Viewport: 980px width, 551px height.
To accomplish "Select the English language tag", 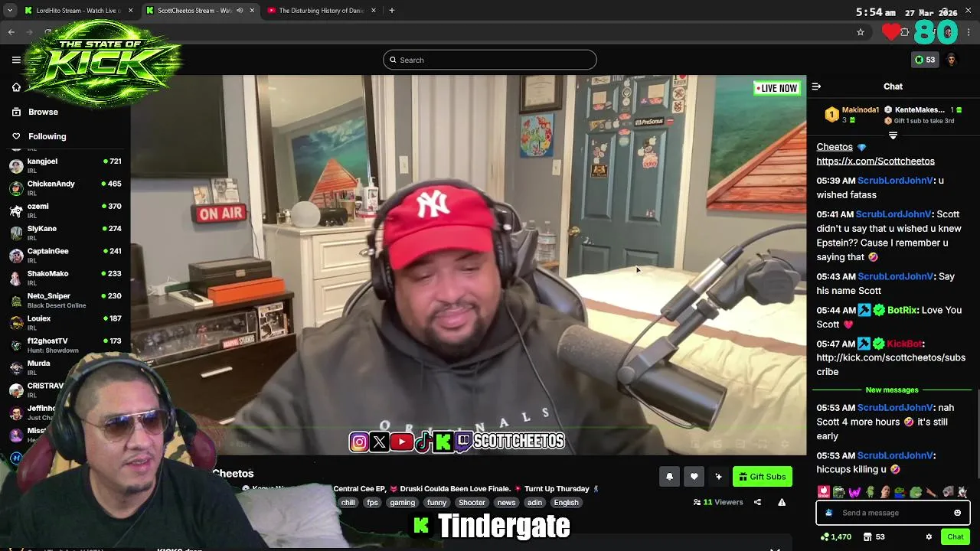I will pos(566,503).
